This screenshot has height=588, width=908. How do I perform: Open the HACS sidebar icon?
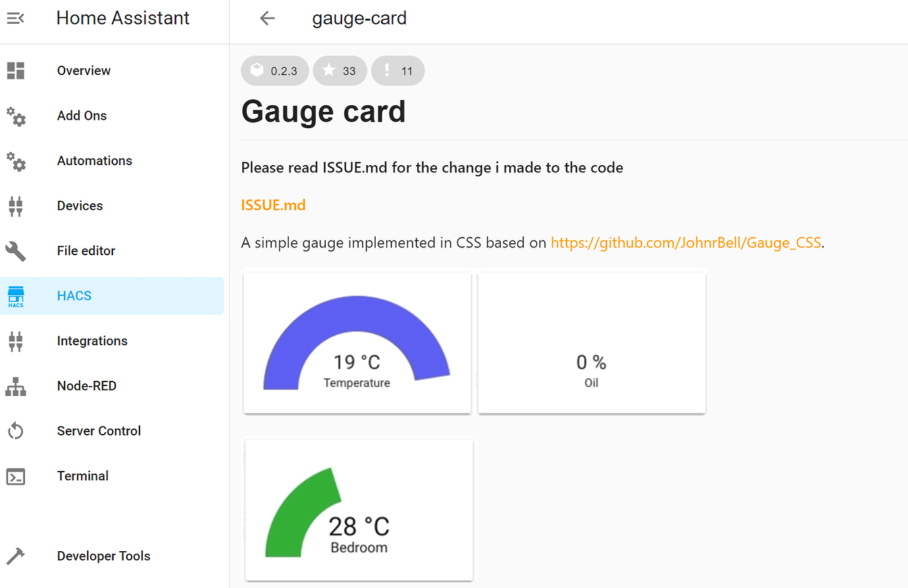pos(15,295)
